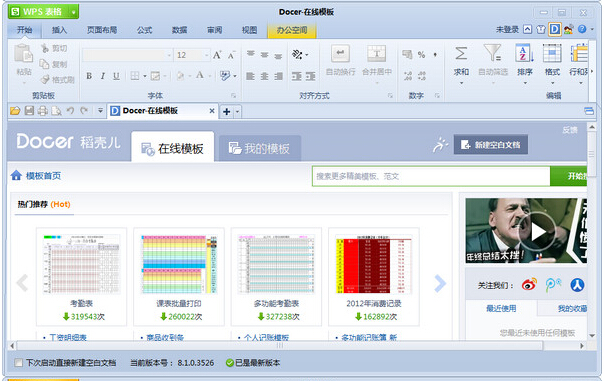605x381 pixels.
Task: Toggle underline formatting
Action: [x=116, y=76]
